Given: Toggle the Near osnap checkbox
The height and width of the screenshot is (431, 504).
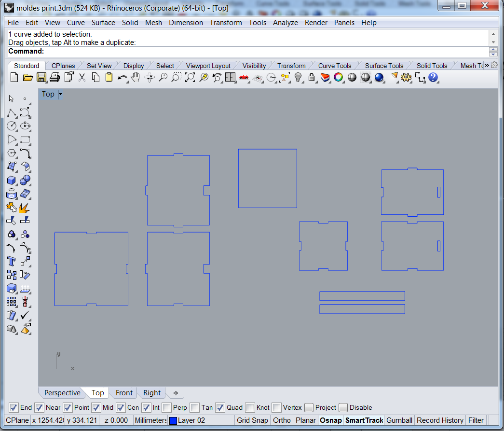Looking at the screenshot, I should tap(39, 407).
